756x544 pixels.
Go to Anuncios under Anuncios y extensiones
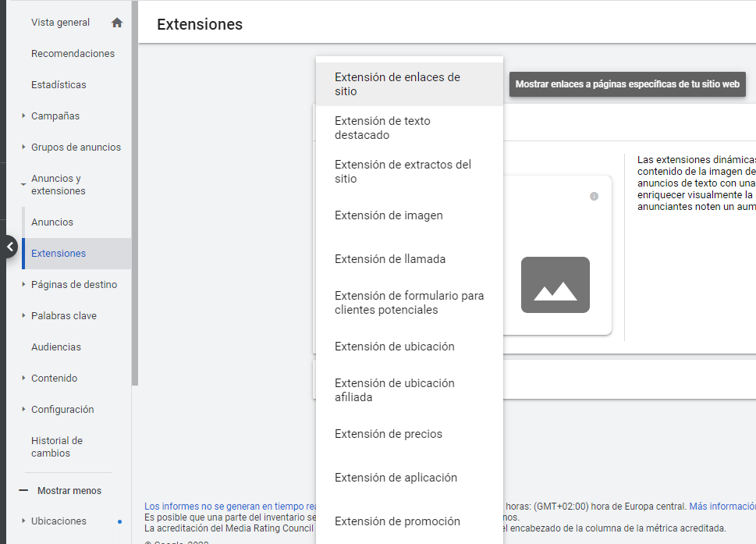[52, 222]
